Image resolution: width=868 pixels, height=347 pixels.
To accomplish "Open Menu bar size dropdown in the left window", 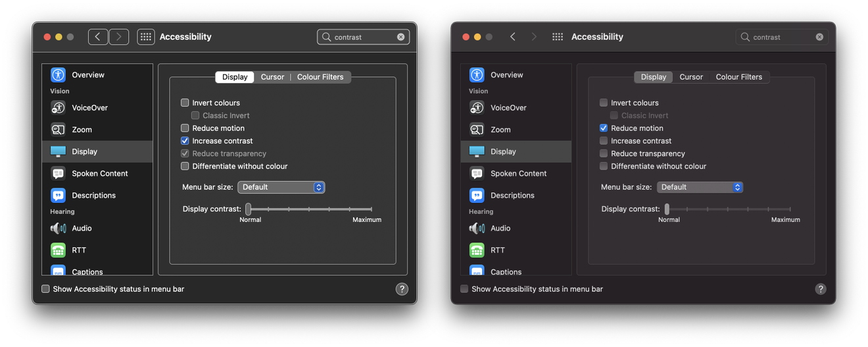I will click(281, 187).
